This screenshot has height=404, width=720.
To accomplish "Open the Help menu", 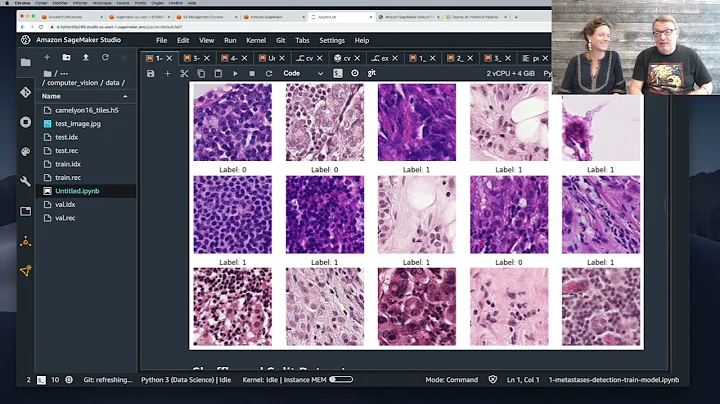I will point(361,40).
